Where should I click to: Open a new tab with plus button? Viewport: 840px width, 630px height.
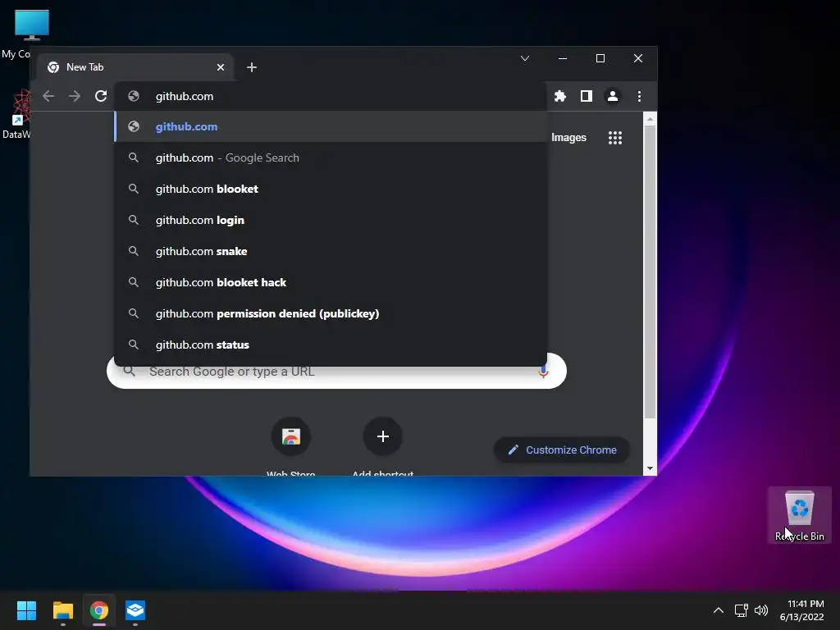pyautogui.click(x=251, y=67)
